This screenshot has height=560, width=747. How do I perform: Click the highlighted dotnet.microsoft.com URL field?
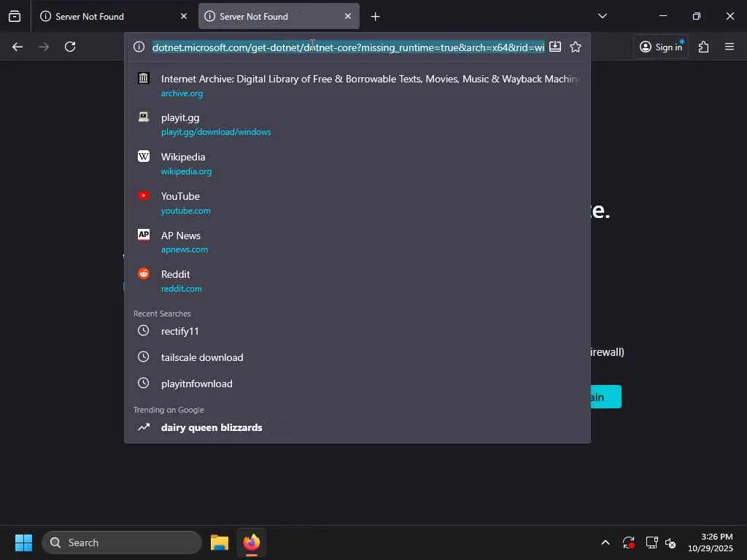coord(348,47)
